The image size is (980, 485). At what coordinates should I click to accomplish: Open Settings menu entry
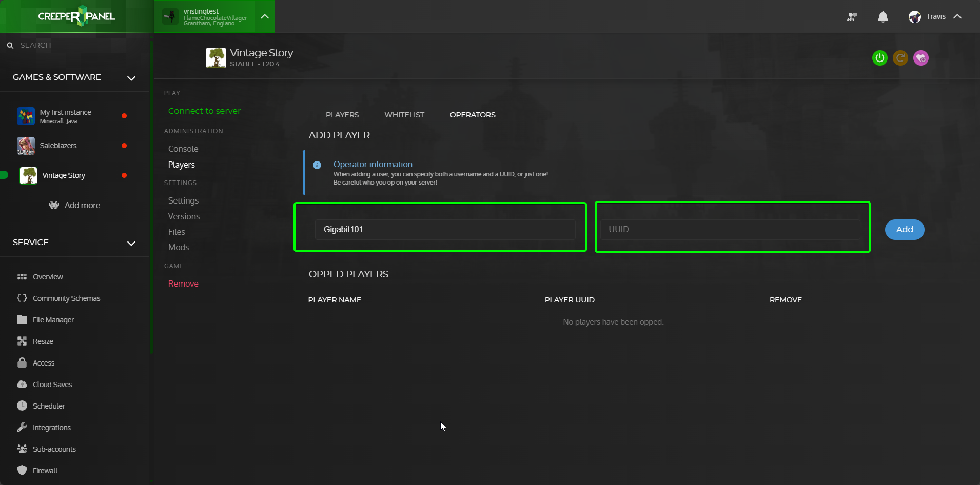(x=183, y=200)
